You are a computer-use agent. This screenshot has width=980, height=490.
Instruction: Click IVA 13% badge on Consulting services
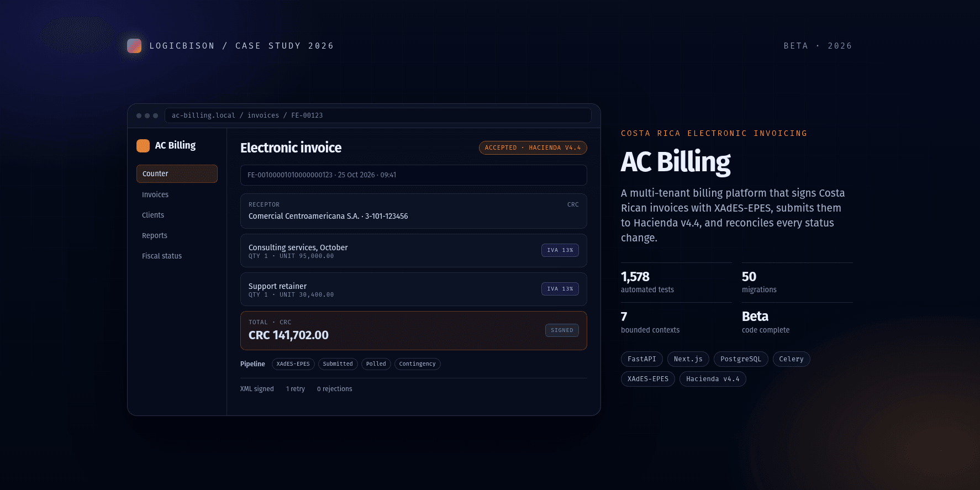click(560, 250)
